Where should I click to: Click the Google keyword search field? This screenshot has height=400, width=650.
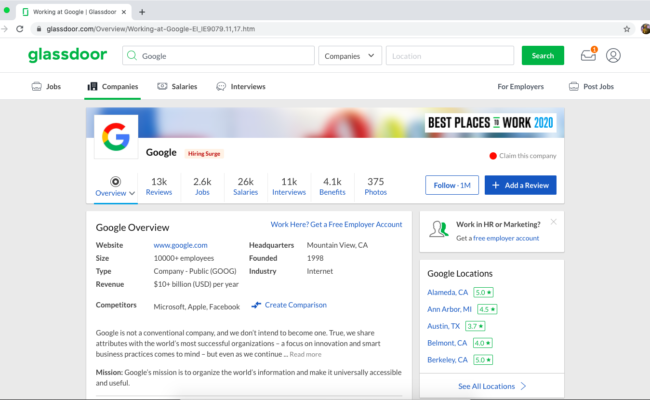(218, 56)
